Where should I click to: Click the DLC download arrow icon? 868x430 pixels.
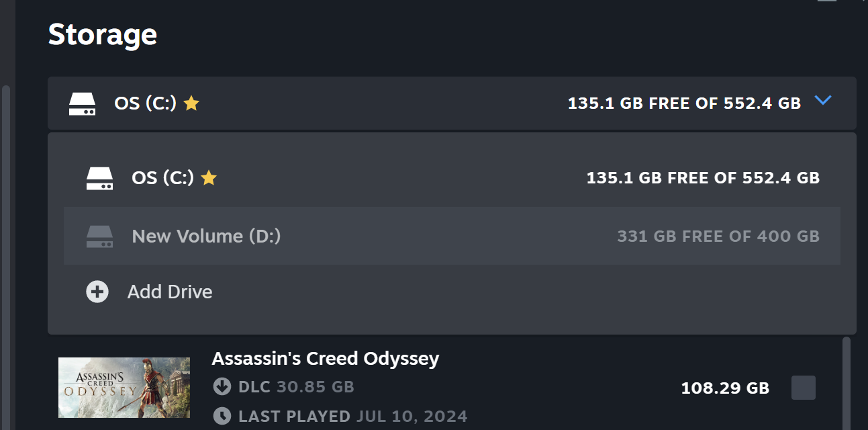click(x=222, y=387)
